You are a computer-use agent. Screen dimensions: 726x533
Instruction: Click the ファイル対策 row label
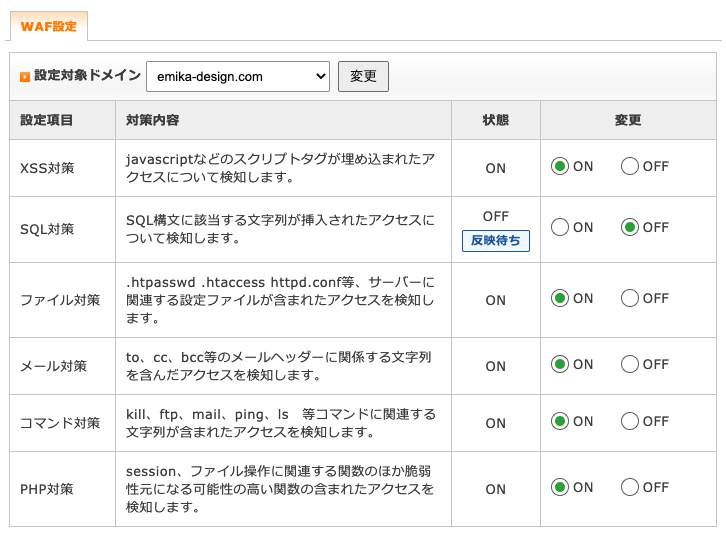(x=60, y=300)
